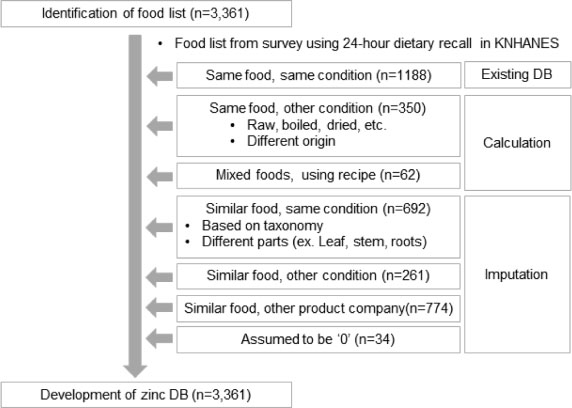
Task: Click the arrow beside Same food, other condition
Action: (160, 126)
